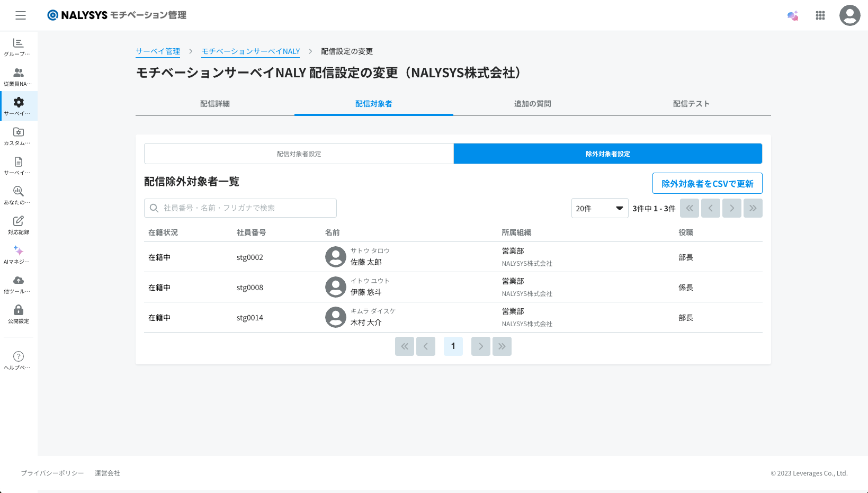Image resolution: width=868 pixels, height=493 pixels.
Task: Go to last page in top pager
Action: pyautogui.click(x=753, y=208)
